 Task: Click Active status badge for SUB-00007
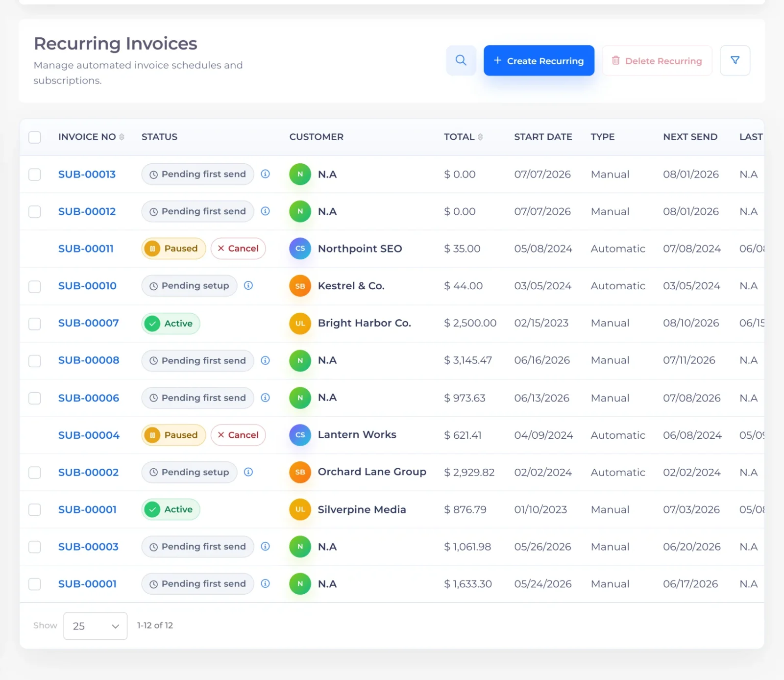(171, 324)
